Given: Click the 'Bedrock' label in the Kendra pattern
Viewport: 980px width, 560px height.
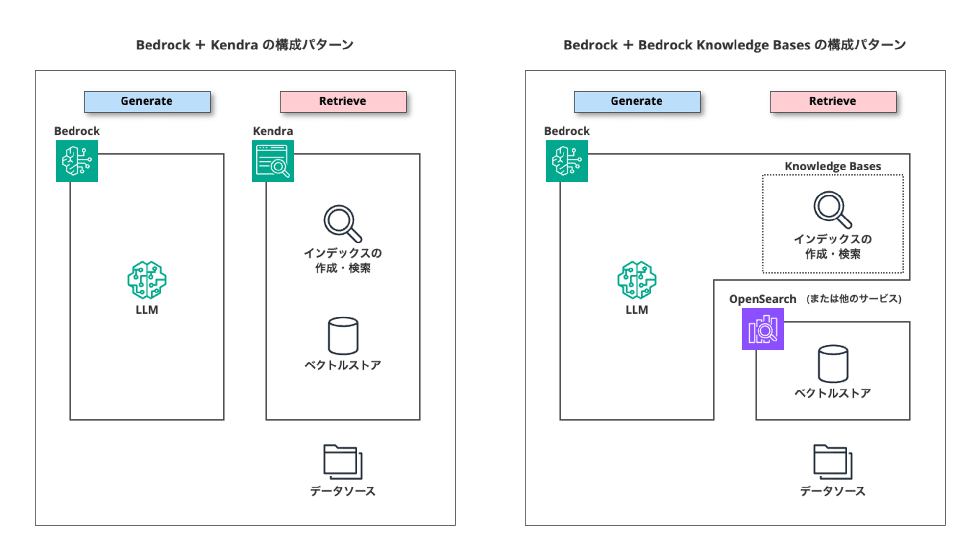Looking at the screenshot, I should tap(77, 131).
